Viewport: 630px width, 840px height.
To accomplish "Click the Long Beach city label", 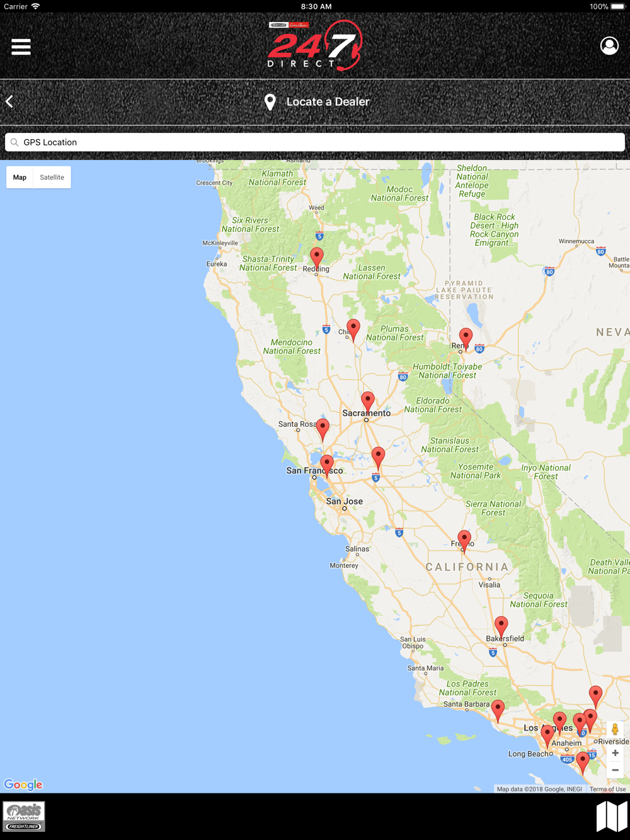I will point(529,754).
